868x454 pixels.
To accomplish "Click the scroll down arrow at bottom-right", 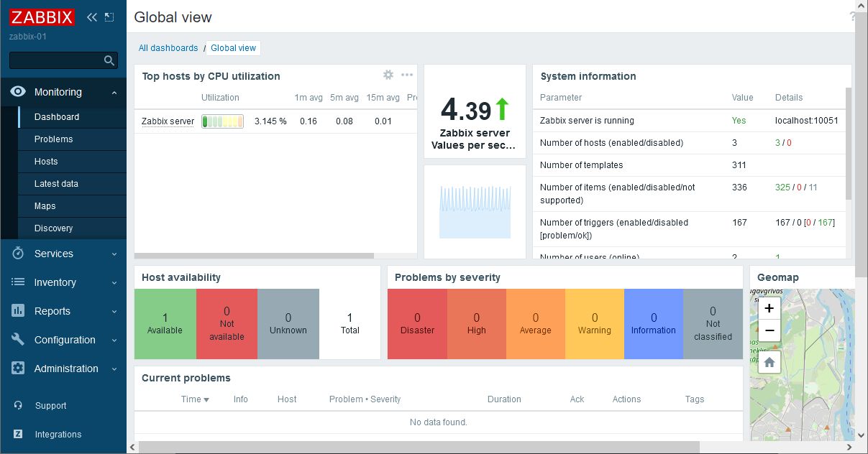I will (x=862, y=435).
